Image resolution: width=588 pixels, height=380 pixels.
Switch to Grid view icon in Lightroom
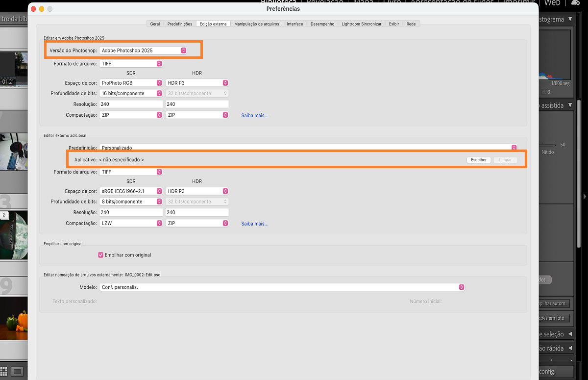tap(4, 371)
